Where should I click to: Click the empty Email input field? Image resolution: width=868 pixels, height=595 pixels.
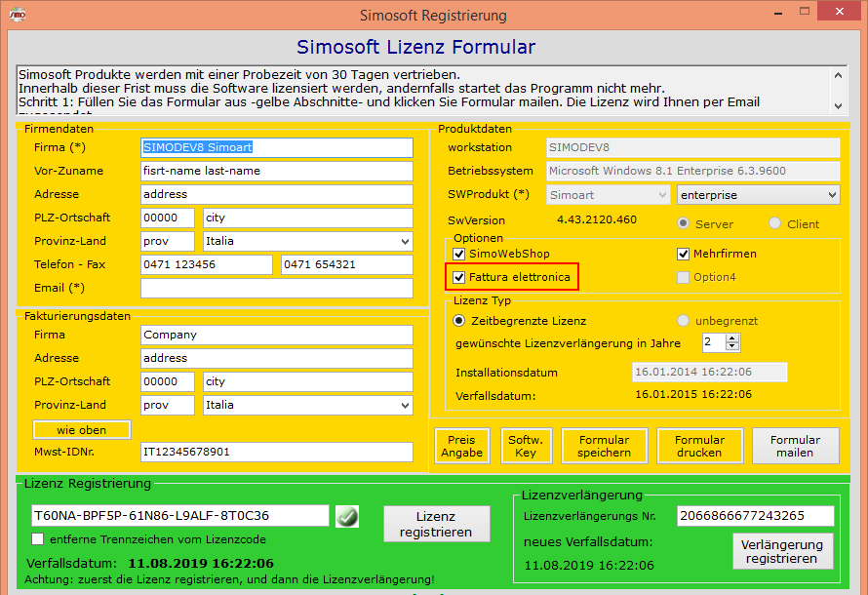coord(277,288)
